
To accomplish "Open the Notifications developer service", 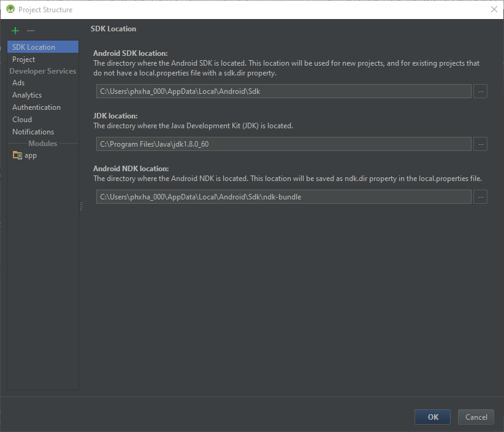I will pos(33,132).
